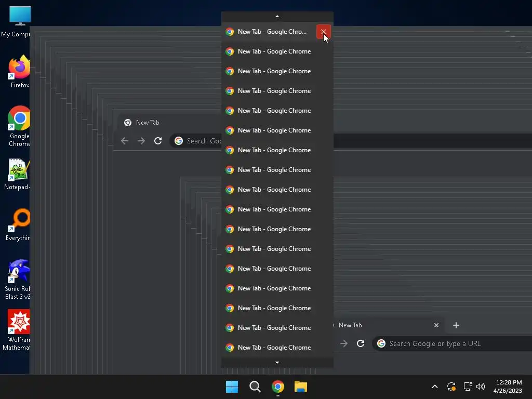Open a new tab in lower-right Chrome window

pos(456,325)
